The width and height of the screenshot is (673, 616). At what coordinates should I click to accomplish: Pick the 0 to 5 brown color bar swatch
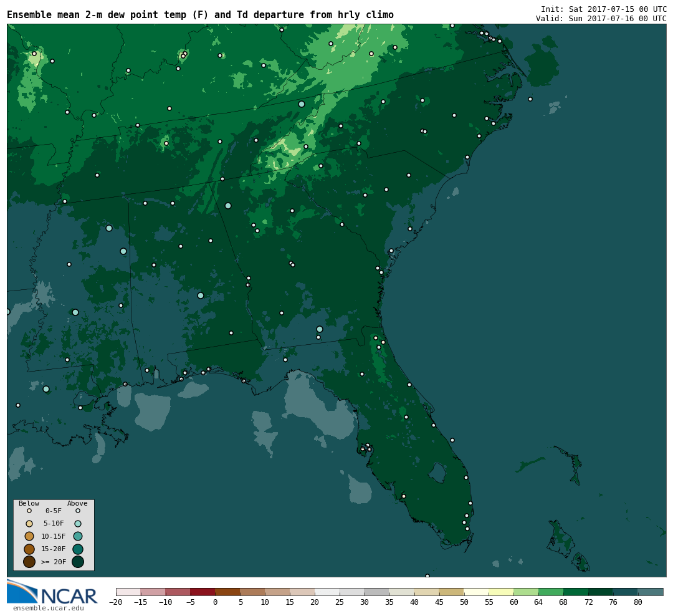228,592
